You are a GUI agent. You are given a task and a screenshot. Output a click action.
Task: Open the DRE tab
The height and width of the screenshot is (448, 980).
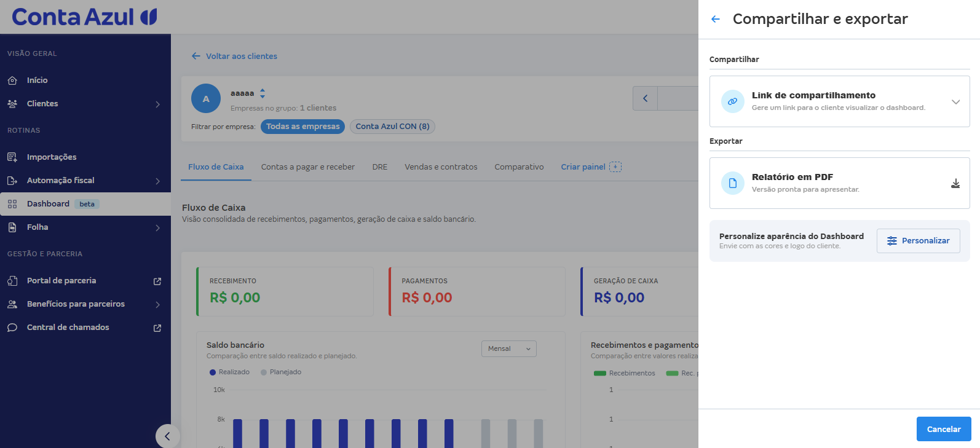click(x=380, y=167)
